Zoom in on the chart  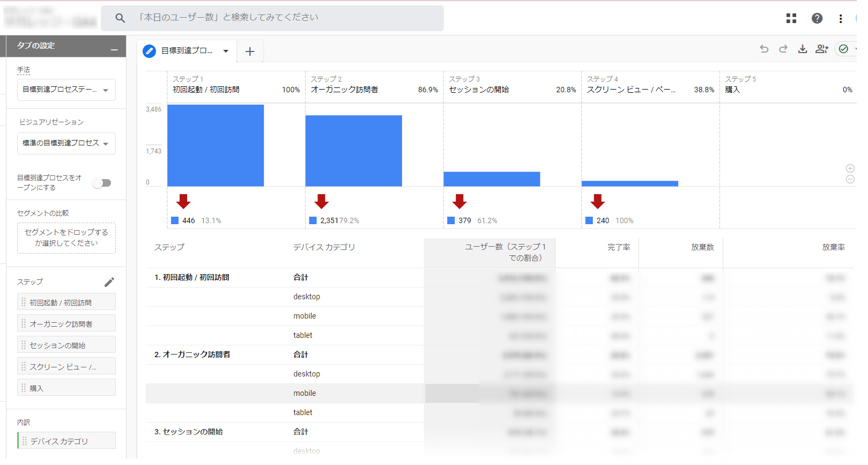850,168
